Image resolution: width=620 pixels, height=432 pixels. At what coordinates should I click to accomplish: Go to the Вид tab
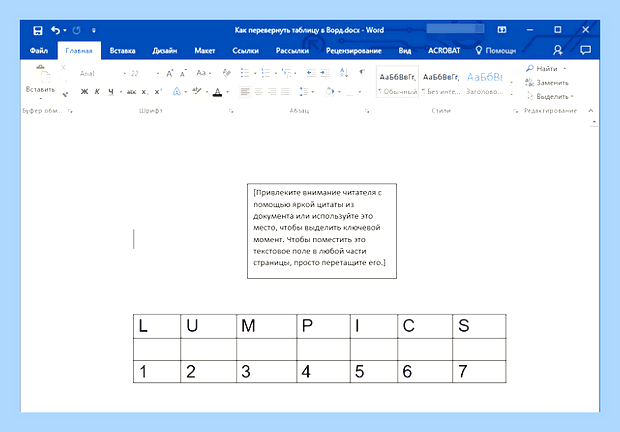pyautogui.click(x=405, y=51)
